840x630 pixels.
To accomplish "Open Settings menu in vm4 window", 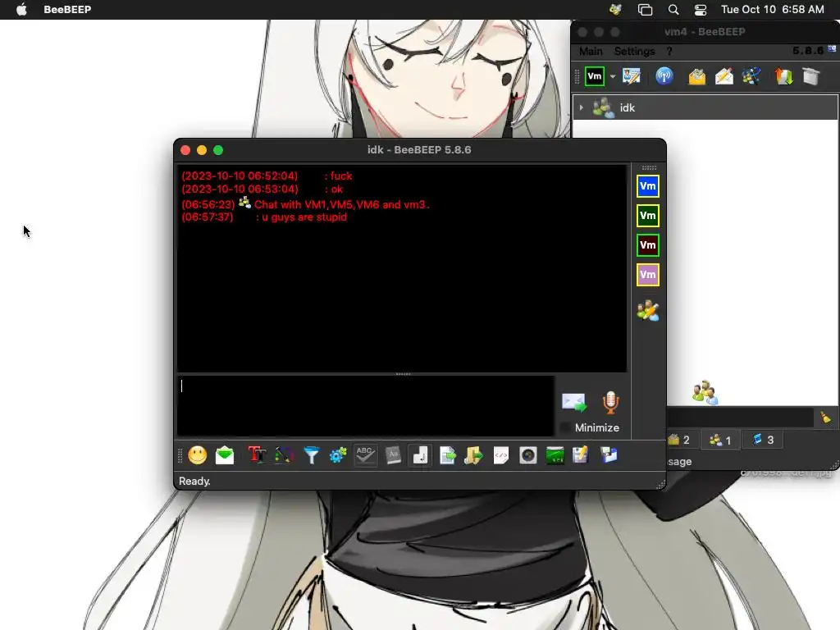I will (634, 51).
